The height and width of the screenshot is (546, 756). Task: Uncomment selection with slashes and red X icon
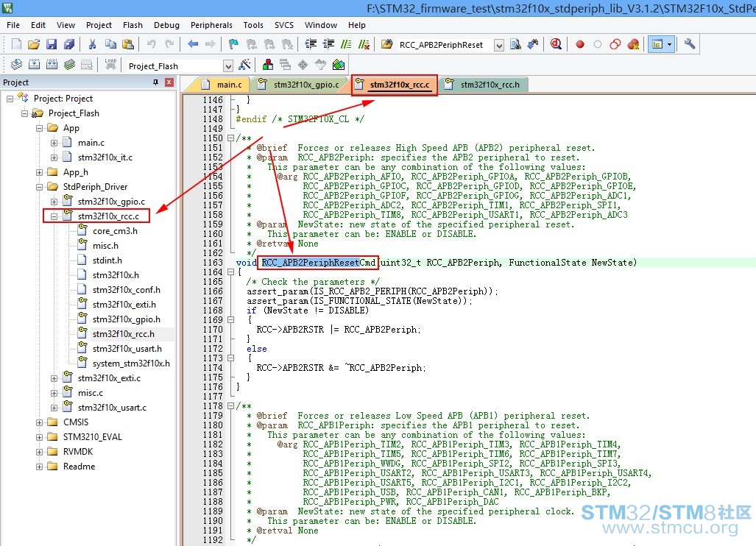click(x=364, y=44)
